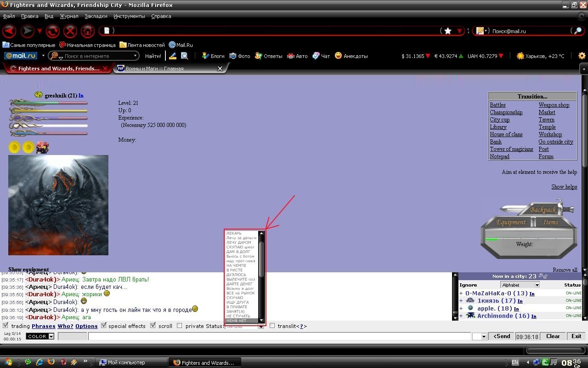This screenshot has width=588, height=368.
Task: Click the first yellow medal icon
Action: point(15,147)
